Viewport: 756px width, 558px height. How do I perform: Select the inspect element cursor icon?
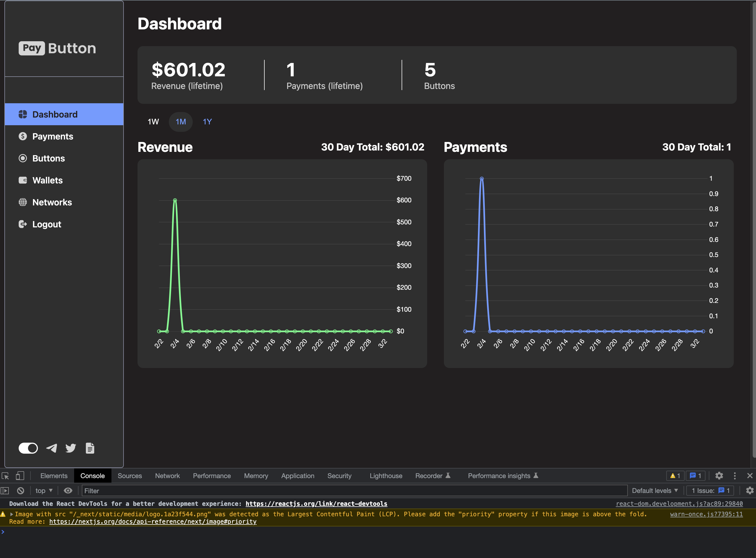(5, 476)
